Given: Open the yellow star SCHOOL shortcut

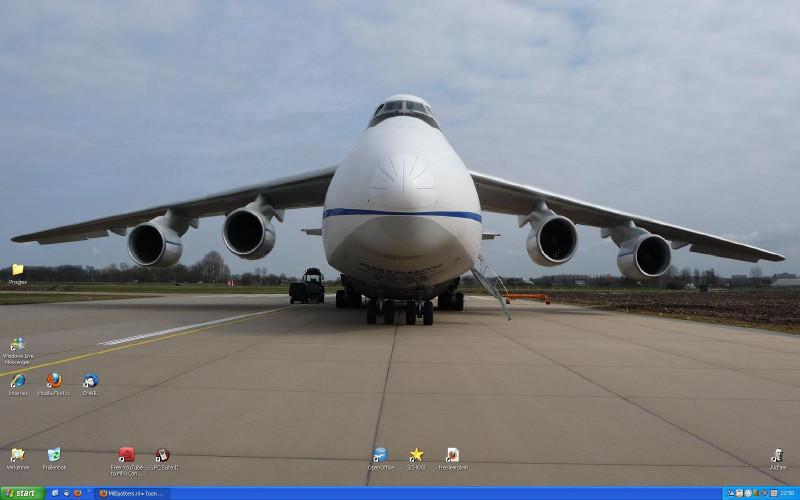Looking at the screenshot, I should [416, 455].
